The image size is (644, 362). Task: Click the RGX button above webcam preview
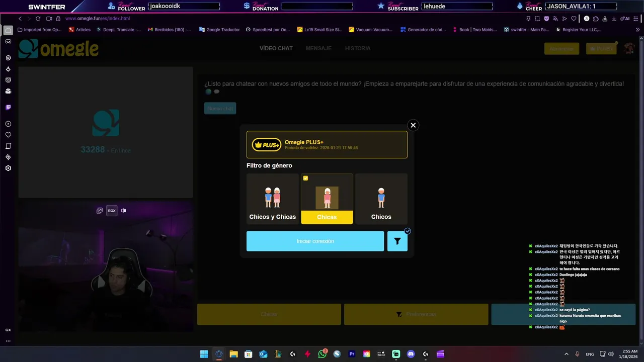tap(112, 211)
